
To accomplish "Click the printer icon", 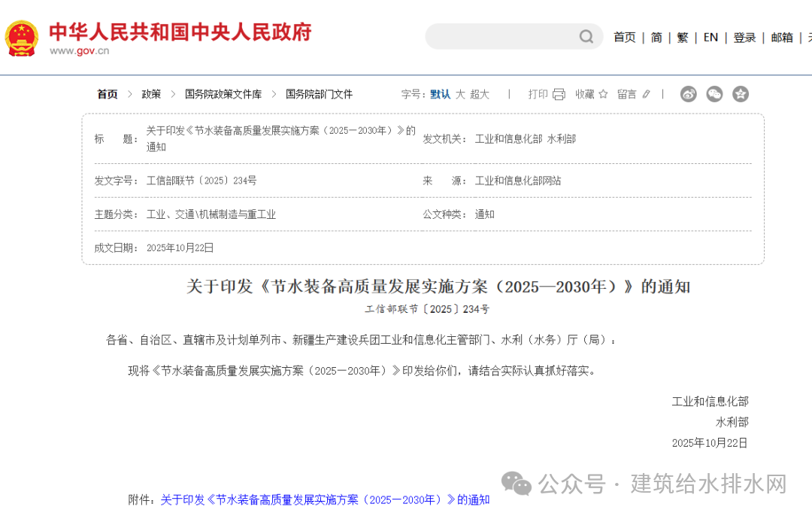I will click(559, 94).
